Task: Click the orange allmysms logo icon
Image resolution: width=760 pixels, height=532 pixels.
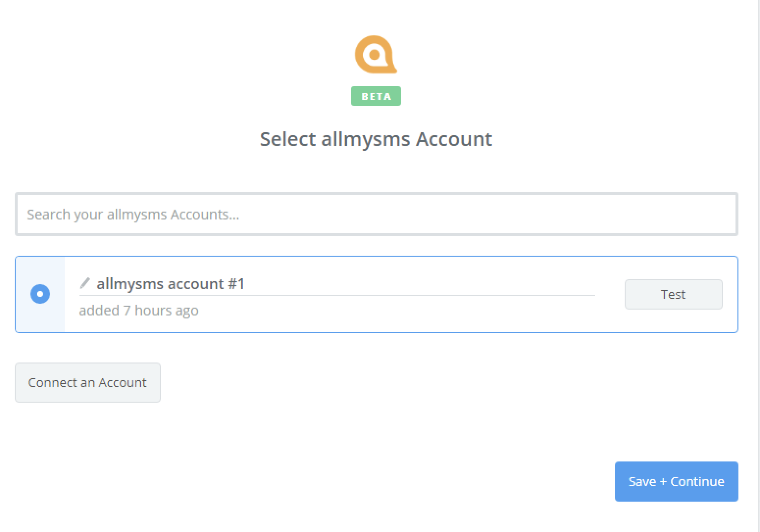Action: pyautogui.click(x=376, y=54)
